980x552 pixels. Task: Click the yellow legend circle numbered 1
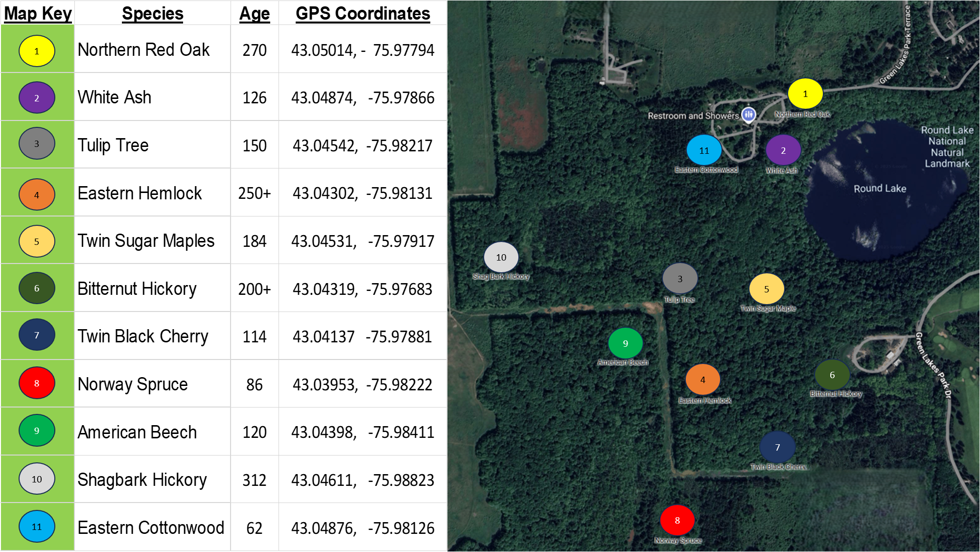click(37, 51)
